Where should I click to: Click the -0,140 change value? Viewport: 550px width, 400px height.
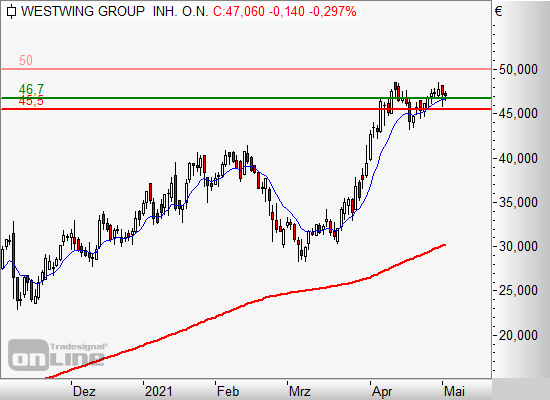click(287, 12)
